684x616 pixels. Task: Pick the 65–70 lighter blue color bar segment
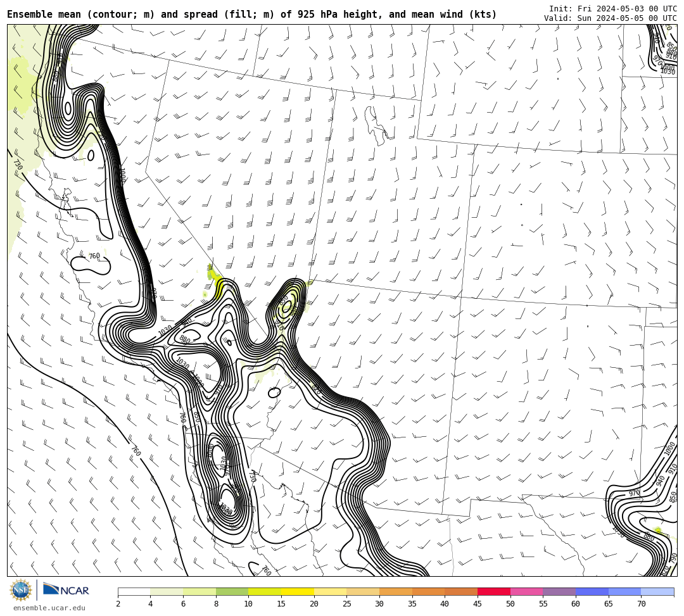pyautogui.click(x=624, y=591)
